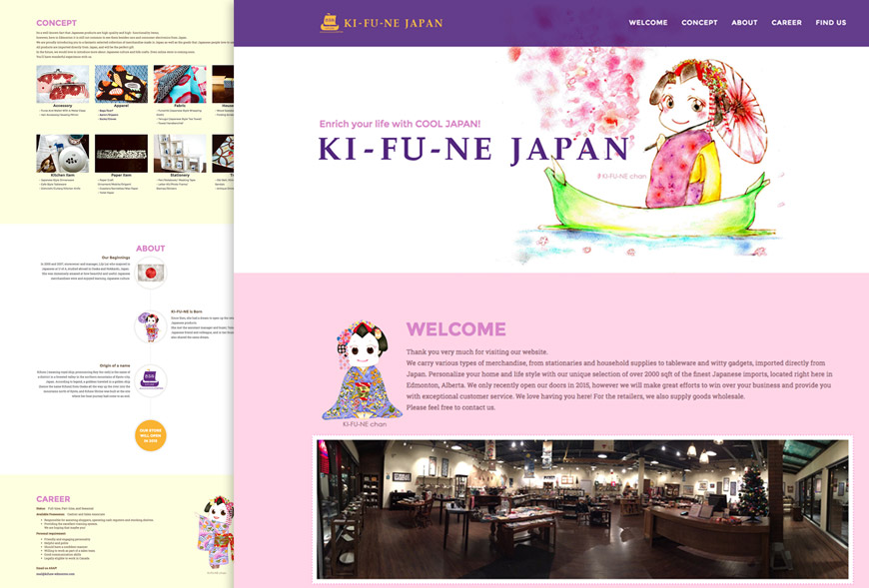The height and width of the screenshot is (588, 869).
Task: Click the Accessory category label
Action: click(x=63, y=106)
